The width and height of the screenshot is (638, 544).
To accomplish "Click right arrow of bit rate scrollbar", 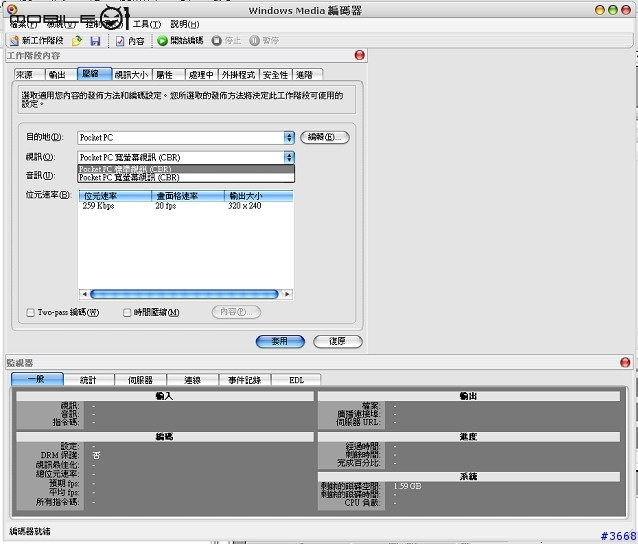I will 287,294.
